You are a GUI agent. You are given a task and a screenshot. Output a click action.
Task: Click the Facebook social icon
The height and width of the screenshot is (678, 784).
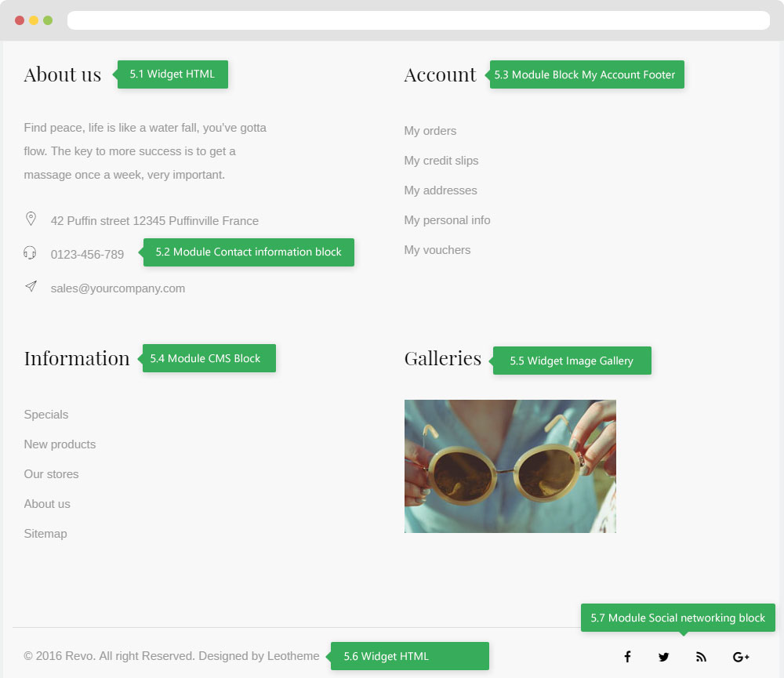627,657
